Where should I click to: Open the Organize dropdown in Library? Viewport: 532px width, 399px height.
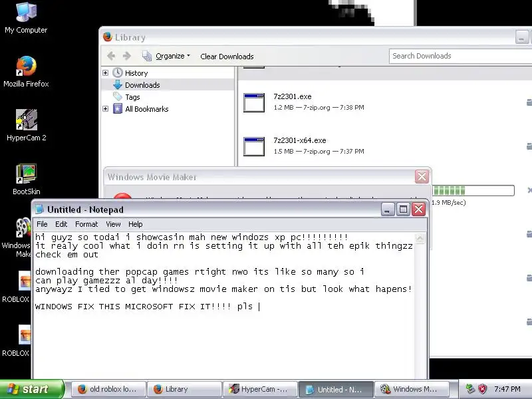(166, 56)
